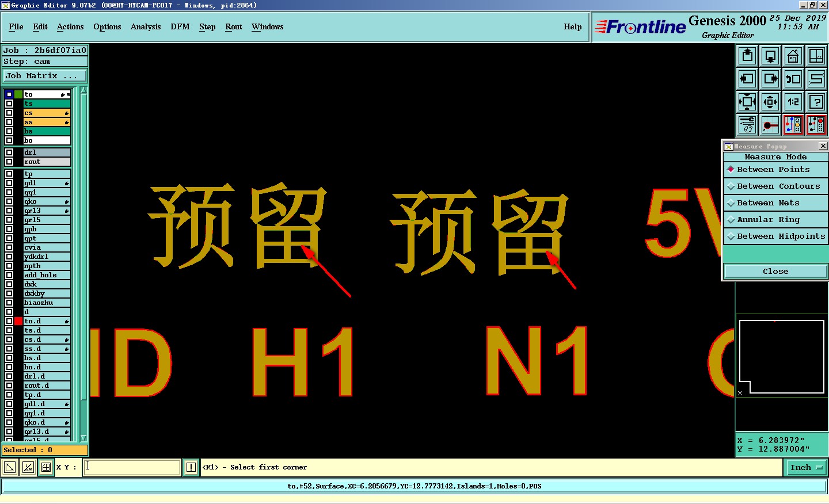Viewport: 829px width, 504px height.
Task: Open the wrench and palette display settings icon
Action: pyautogui.click(x=747, y=124)
